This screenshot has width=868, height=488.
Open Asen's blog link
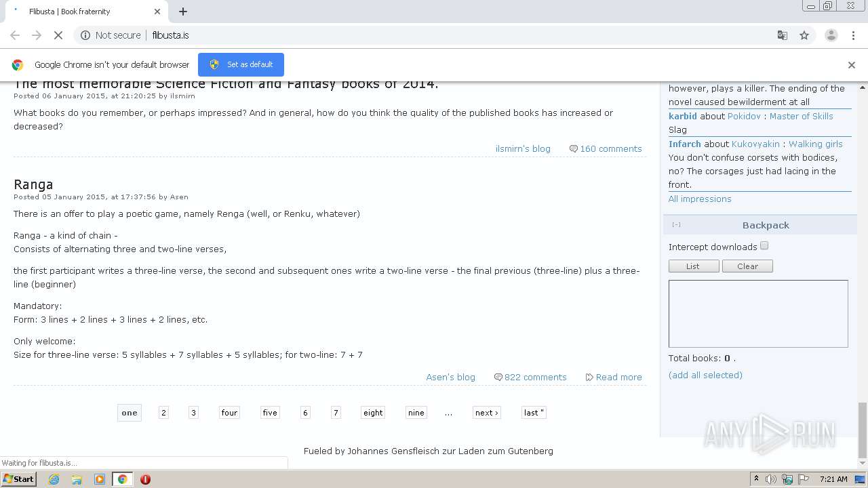pyautogui.click(x=450, y=377)
